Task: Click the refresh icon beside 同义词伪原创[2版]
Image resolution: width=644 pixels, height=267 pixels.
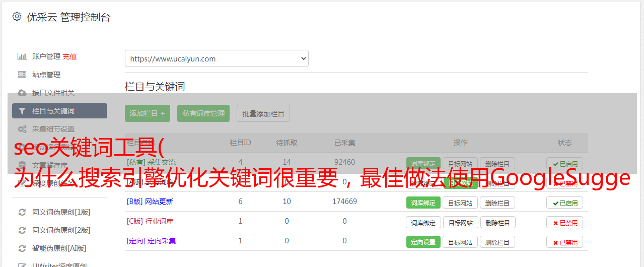Action: tap(22, 230)
